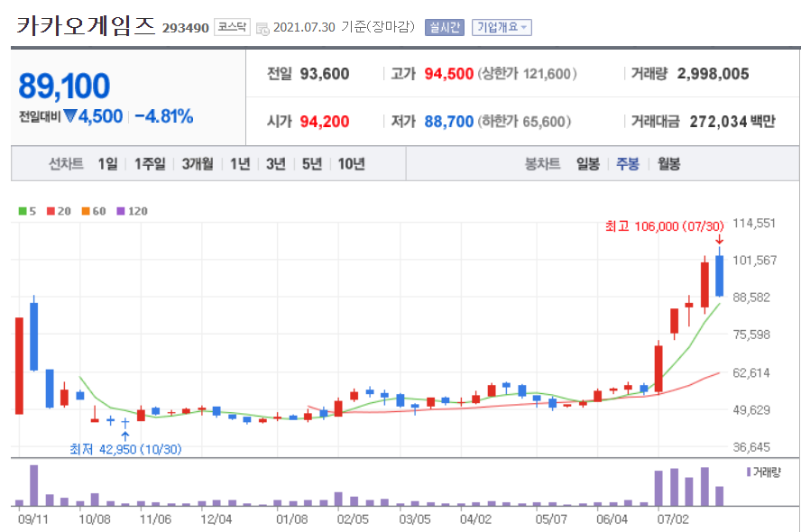Select the 1주일 line chart tab
Image resolution: width=801 pixels, height=532 pixels.
[x=150, y=164]
